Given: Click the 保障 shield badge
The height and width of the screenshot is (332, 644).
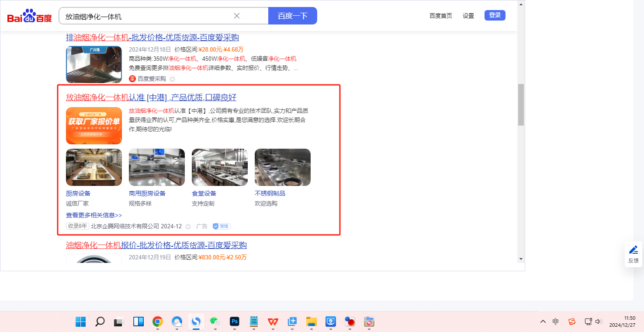Looking at the screenshot, I should 222,226.
